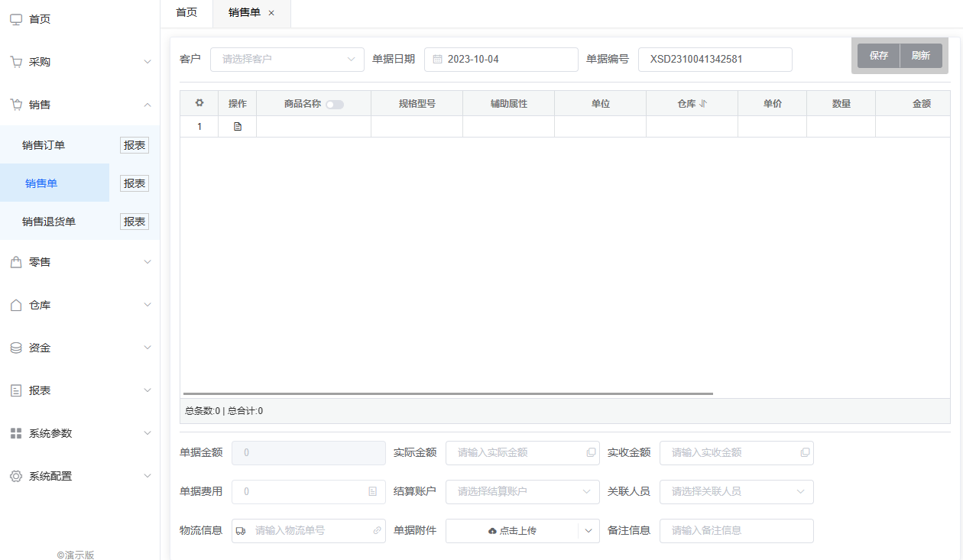Switch to the 首页 tab
Image resolution: width=963 pixels, height=560 pixels.
186,13
